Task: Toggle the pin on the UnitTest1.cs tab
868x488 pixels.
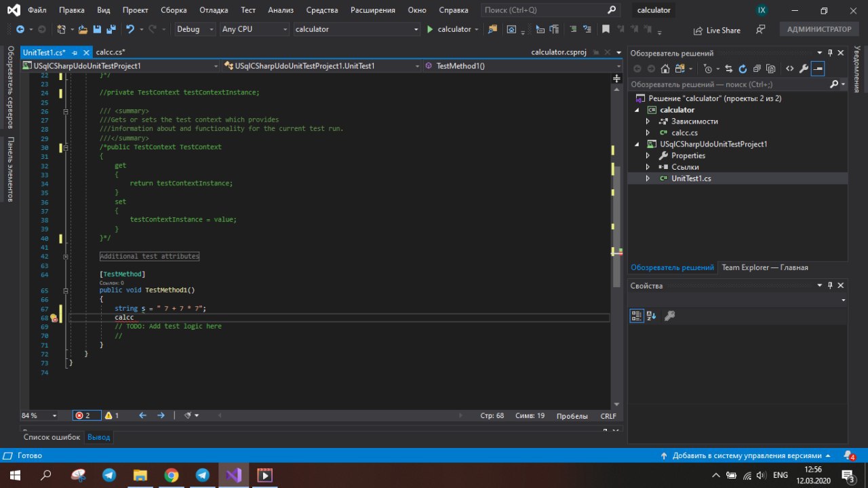Action: pos(75,52)
